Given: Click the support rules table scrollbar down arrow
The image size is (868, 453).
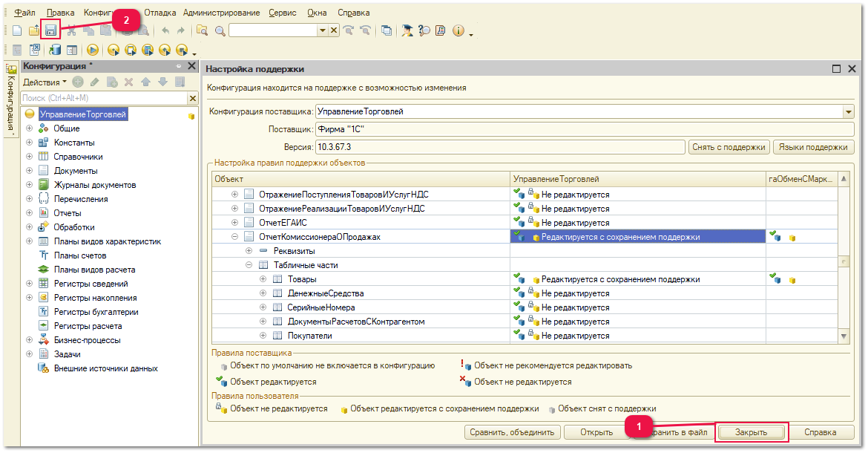Looking at the screenshot, I should click(x=844, y=336).
